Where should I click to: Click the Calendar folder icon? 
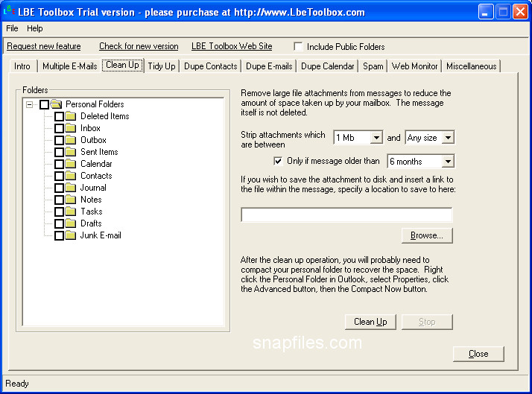point(71,164)
